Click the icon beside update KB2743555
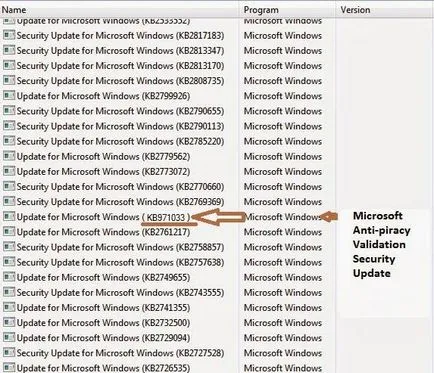The width and height of the screenshot is (434, 373). coord(9,292)
